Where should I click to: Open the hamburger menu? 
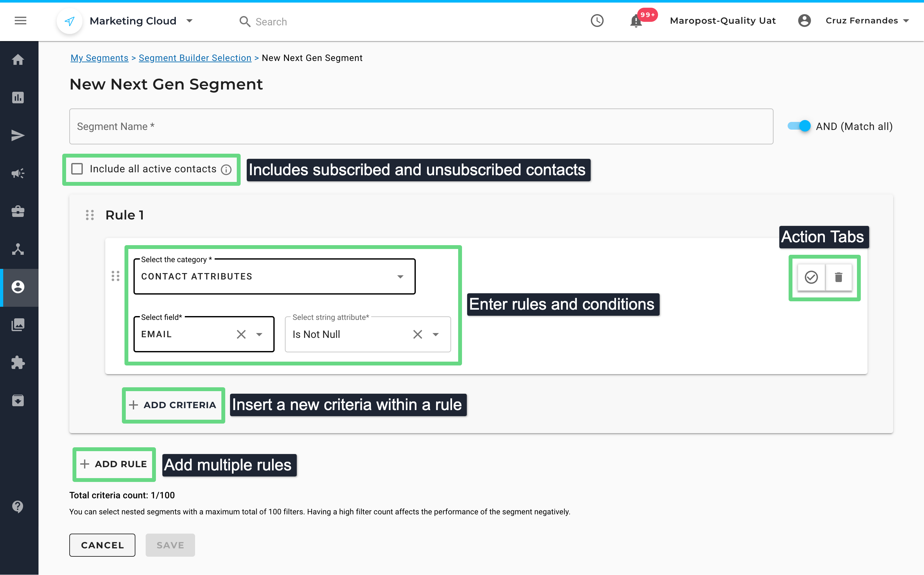click(x=21, y=21)
